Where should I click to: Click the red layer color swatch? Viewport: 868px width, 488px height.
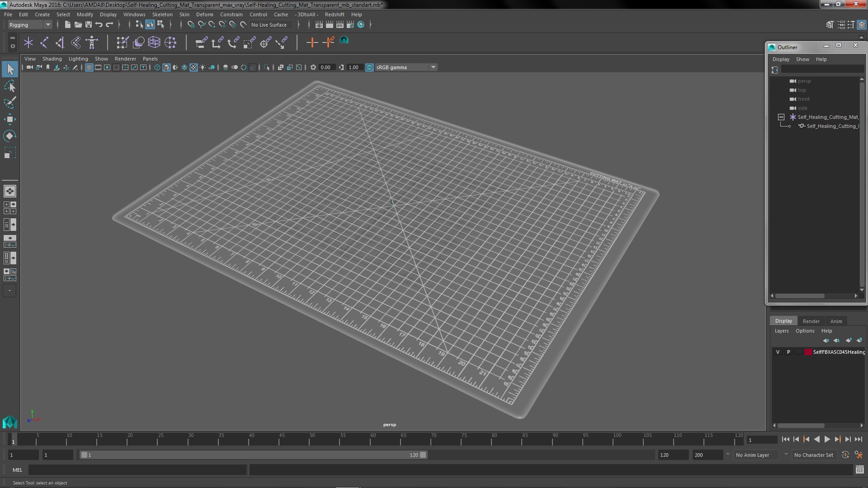pyautogui.click(x=808, y=352)
